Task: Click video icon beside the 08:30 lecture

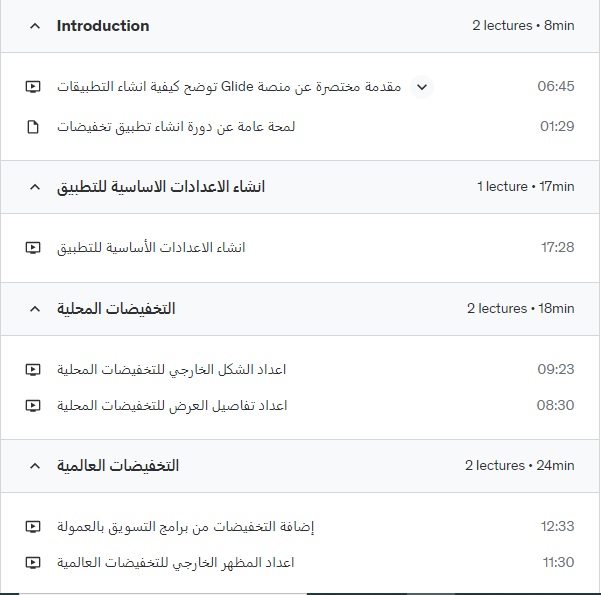Action: tap(33, 406)
